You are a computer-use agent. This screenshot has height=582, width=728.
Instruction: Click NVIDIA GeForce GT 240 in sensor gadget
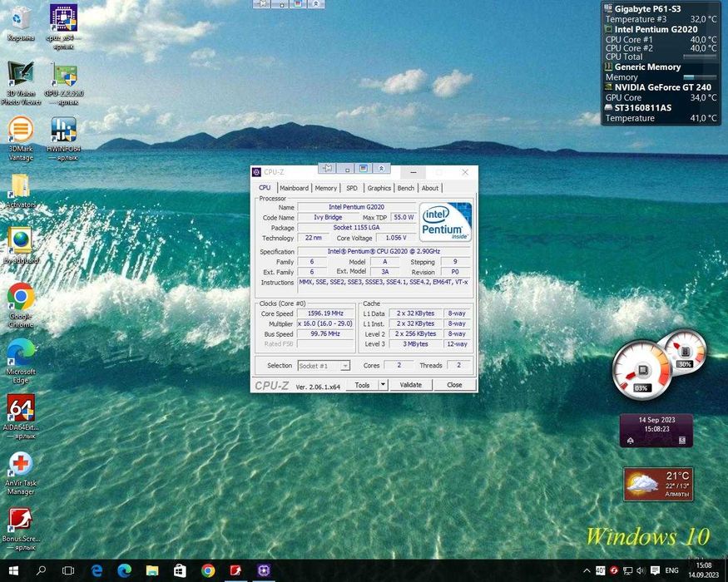662,87
